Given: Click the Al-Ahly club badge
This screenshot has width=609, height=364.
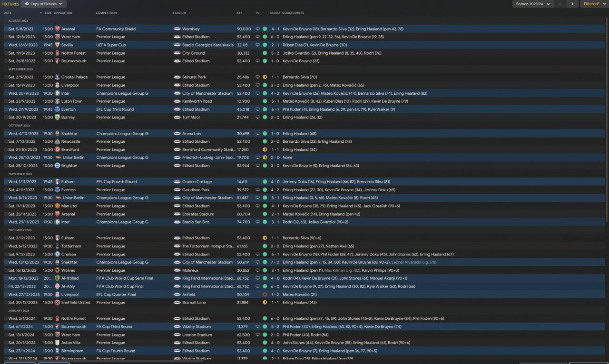Looking at the screenshot, I should 57,286.
